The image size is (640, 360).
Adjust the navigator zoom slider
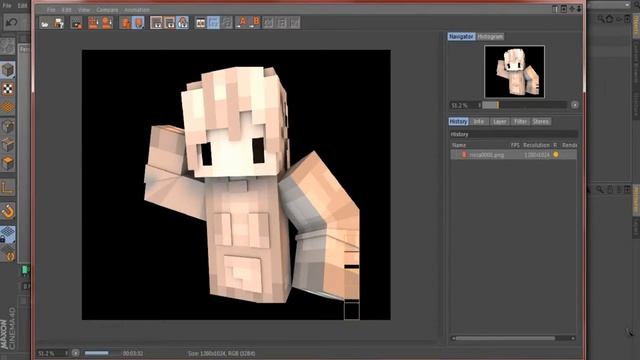tap(524, 105)
